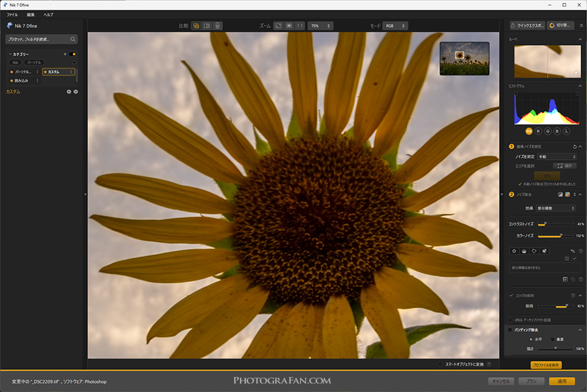This screenshot has width=587, height=392.
Task: Select the polygon selection tool icon
Action: click(534, 251)
